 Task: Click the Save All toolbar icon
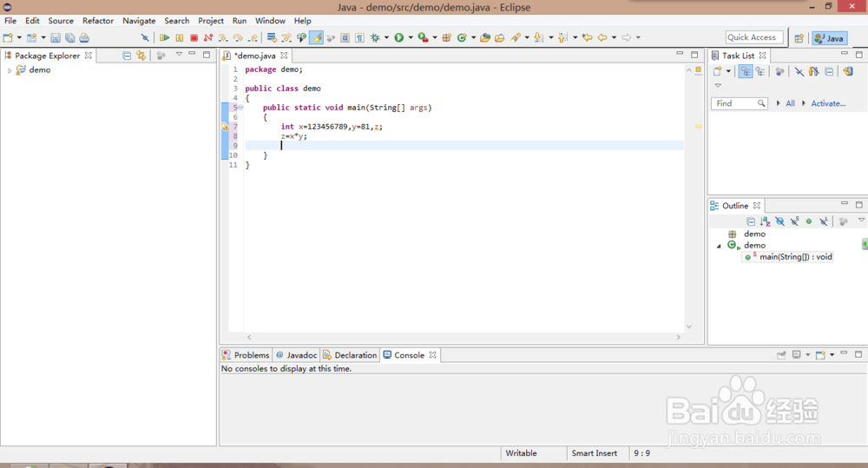point(69,37)
